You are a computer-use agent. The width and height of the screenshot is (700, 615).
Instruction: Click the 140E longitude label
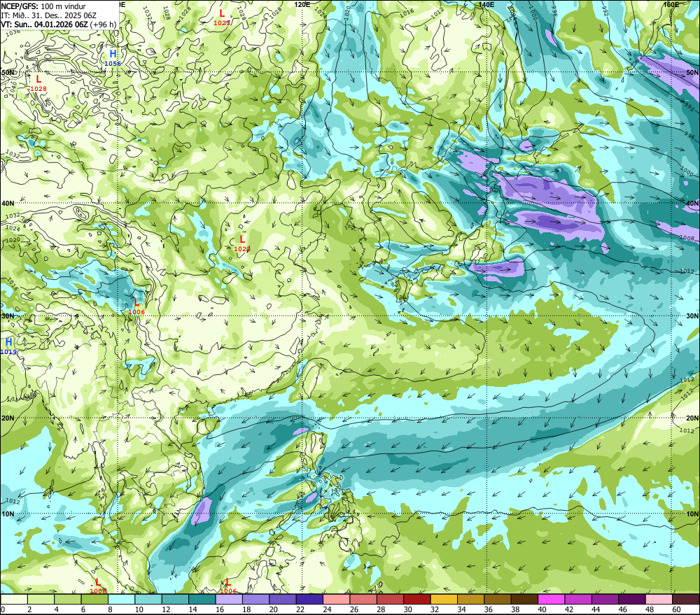point(486,4)
